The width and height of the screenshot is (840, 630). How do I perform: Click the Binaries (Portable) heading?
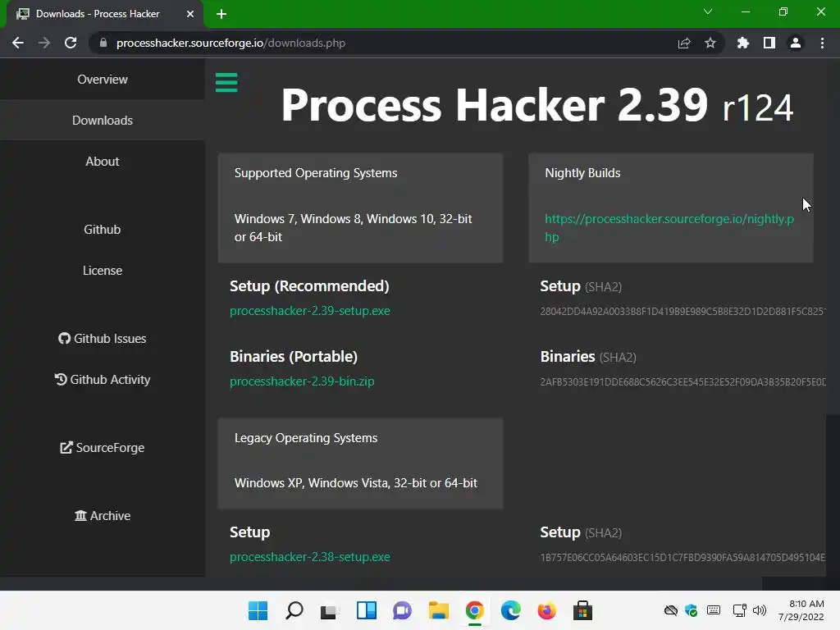pyautogui.click(x=294, y=357)
